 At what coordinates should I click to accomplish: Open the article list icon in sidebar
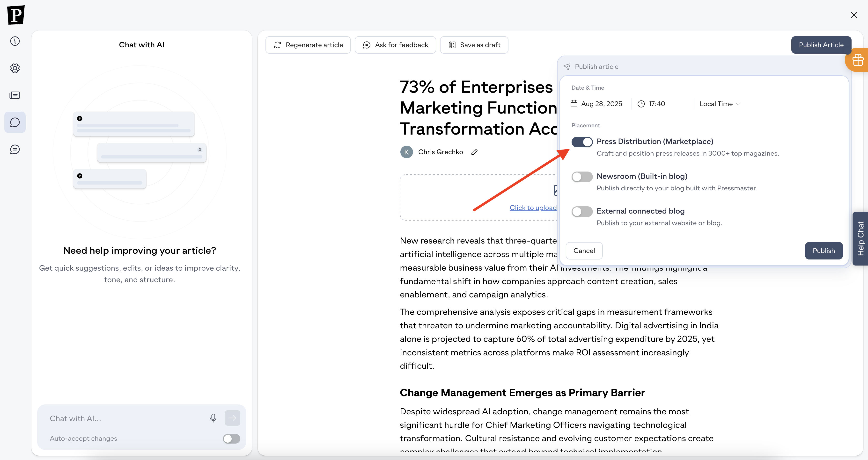tap(15, 95)
